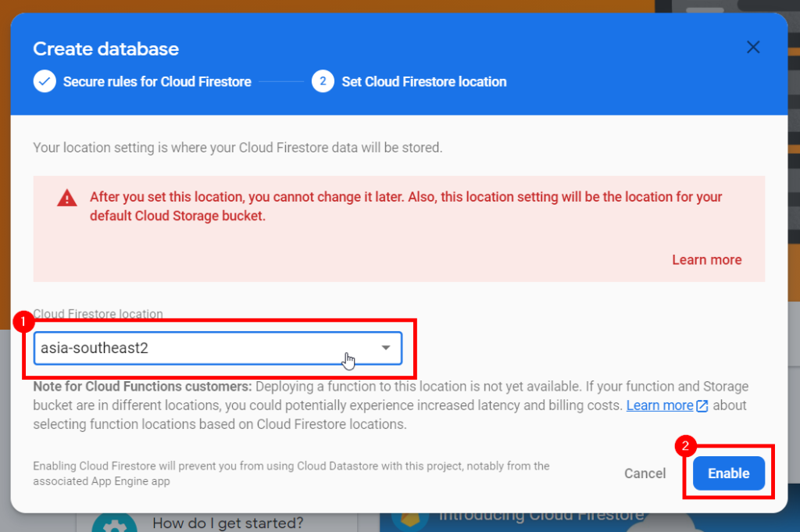
Task: Open the red Learn more link in warning
Action: (x=706, y=260)
